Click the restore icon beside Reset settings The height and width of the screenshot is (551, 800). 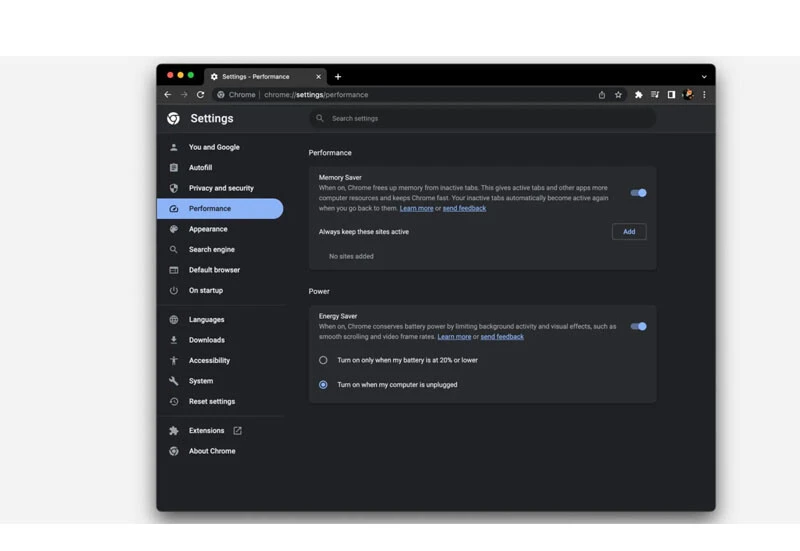click(x=173, y=402)
